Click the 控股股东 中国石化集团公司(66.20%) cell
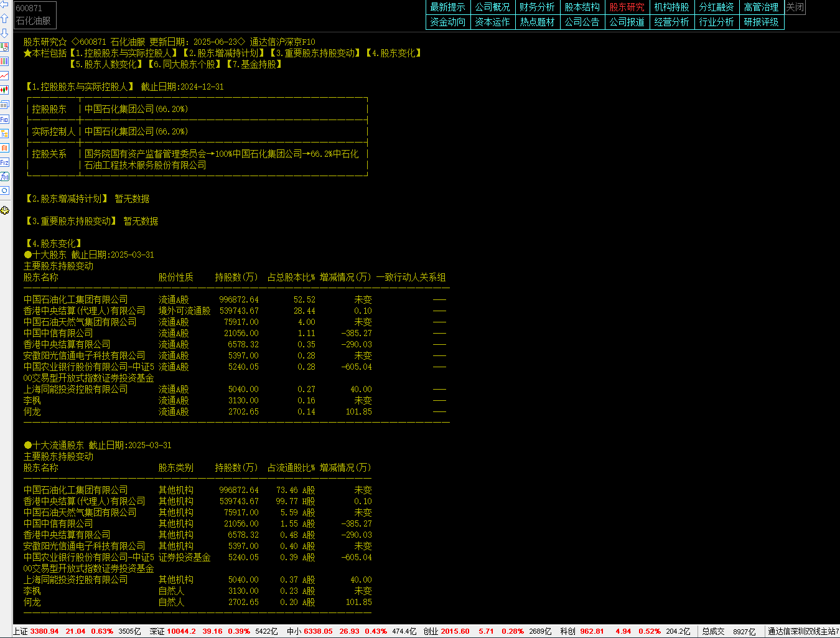The width and height of the screenshot is (840, 638). (x=136, y=110)
